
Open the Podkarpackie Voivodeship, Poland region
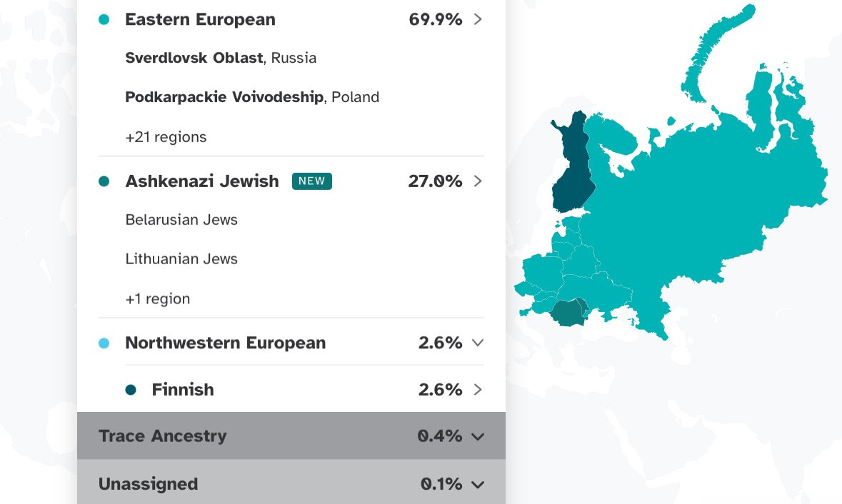coord(252,96)
